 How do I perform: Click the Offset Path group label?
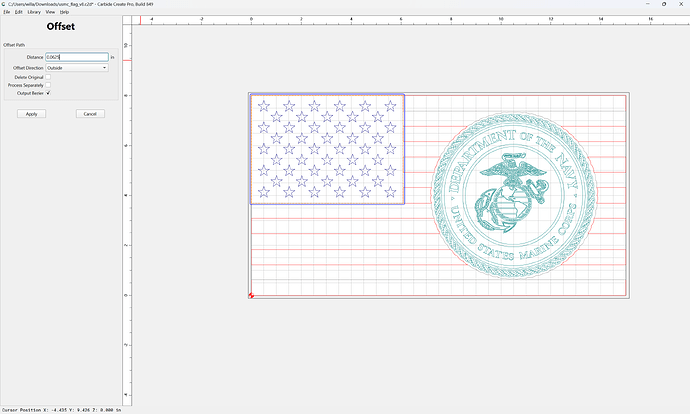pos(14,45)
